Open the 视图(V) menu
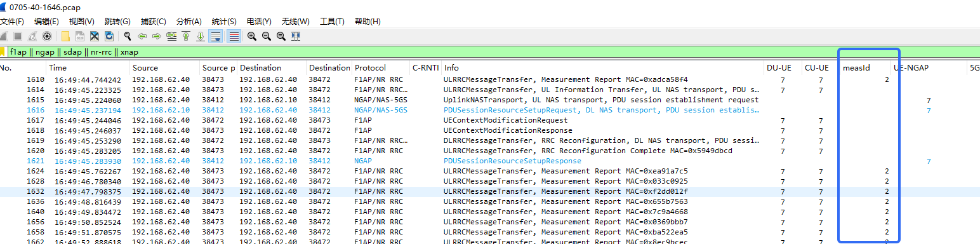This screenshot has width=980, height=244. pos(82,22)
